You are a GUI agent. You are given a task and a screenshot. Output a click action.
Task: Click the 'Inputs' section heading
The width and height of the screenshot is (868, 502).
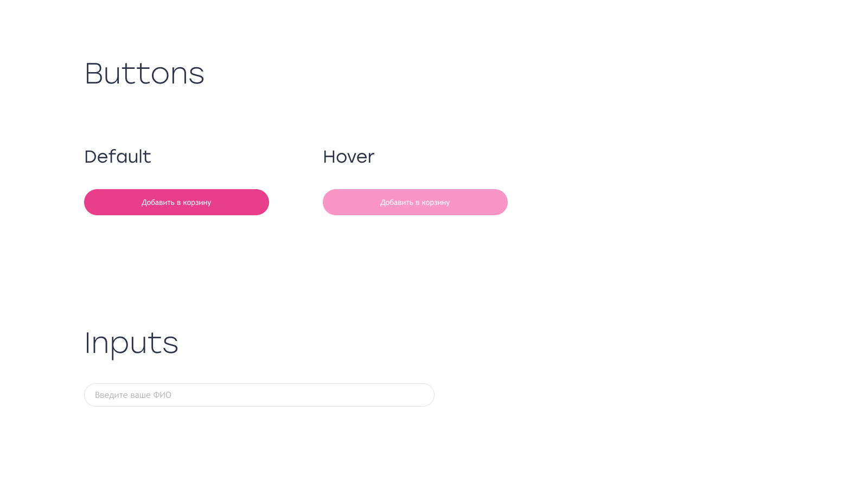point(131,343)
